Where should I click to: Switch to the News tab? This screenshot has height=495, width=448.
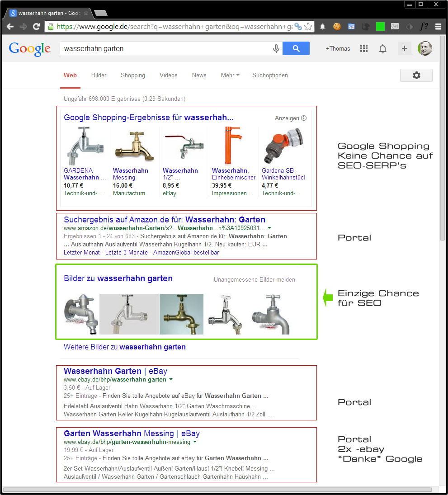pos(199,75)
